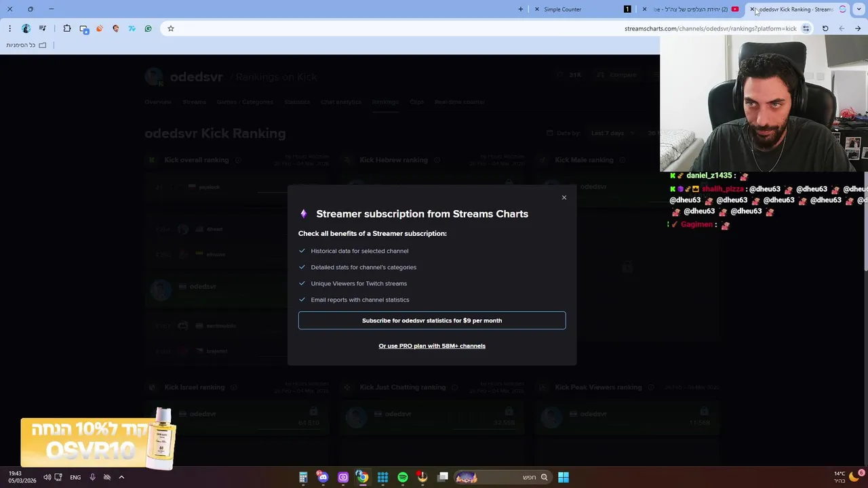The width and height of the screenshot is (868, 488).
Task: Open Task View on the taskbar
Action: [443, 477]
